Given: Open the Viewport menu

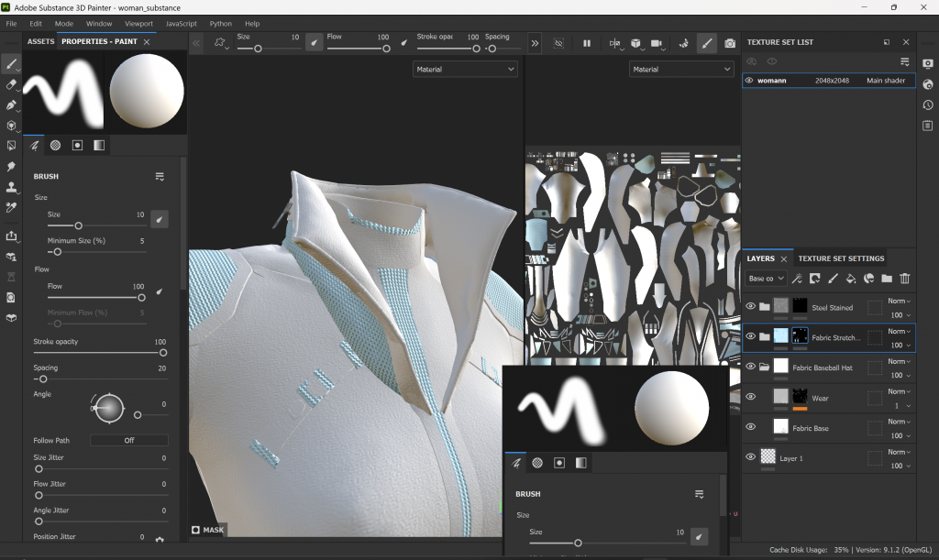Looking at the screenshot, I should click(138, 23).
